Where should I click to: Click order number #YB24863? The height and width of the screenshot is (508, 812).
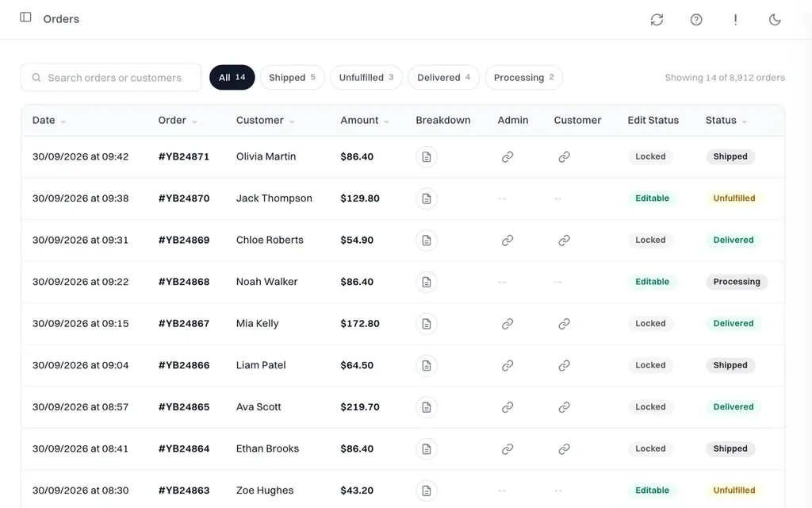tap(184, 491)
